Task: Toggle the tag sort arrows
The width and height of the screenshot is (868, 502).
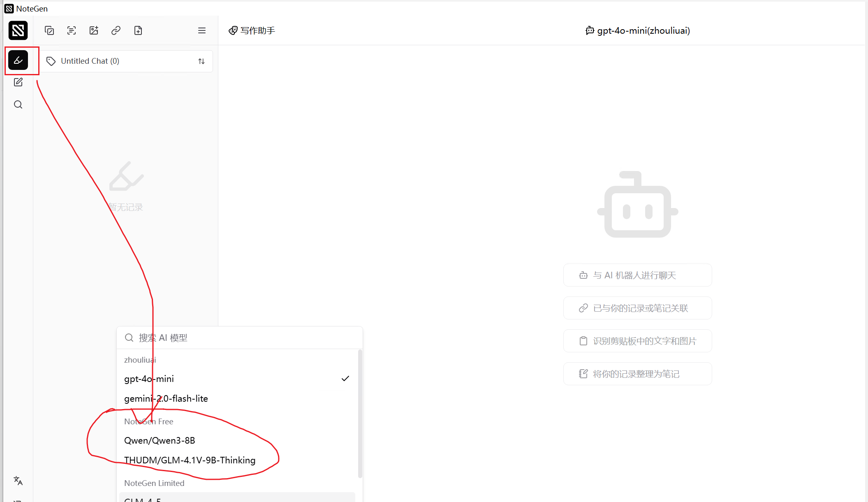Action: point(201,61)
